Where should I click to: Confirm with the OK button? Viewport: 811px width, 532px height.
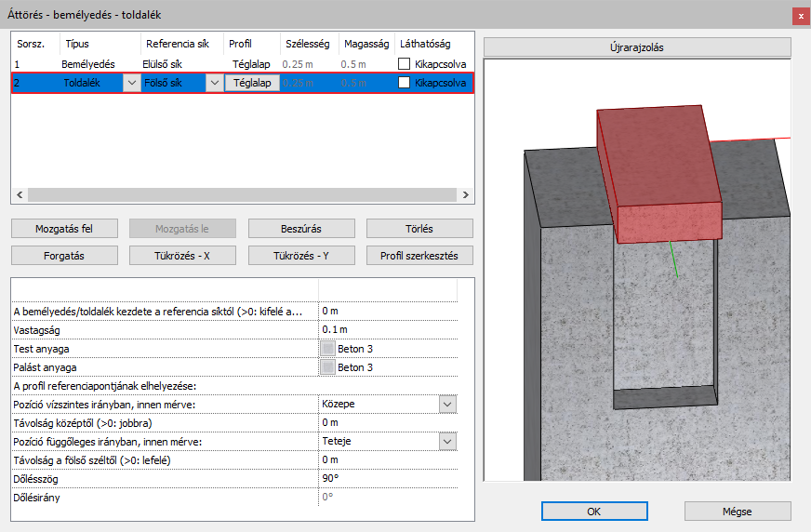coord(594,512)
